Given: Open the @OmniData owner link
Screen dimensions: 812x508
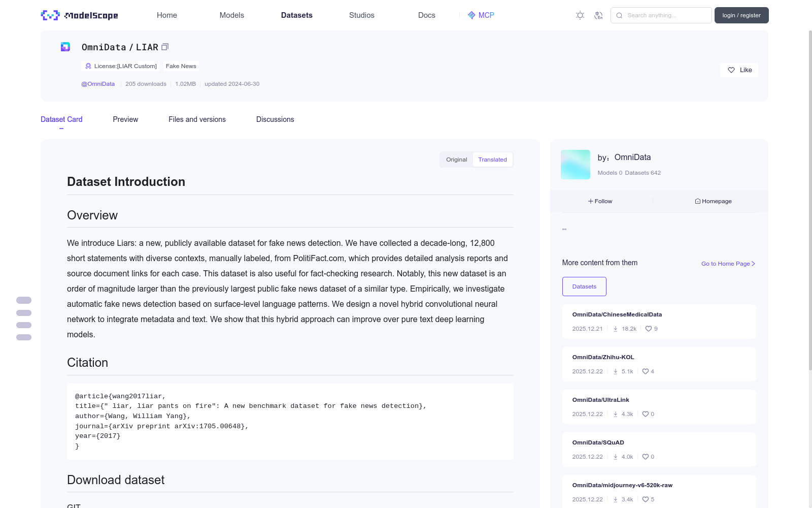Looking at the screenshot, I should tap(98, 84).
